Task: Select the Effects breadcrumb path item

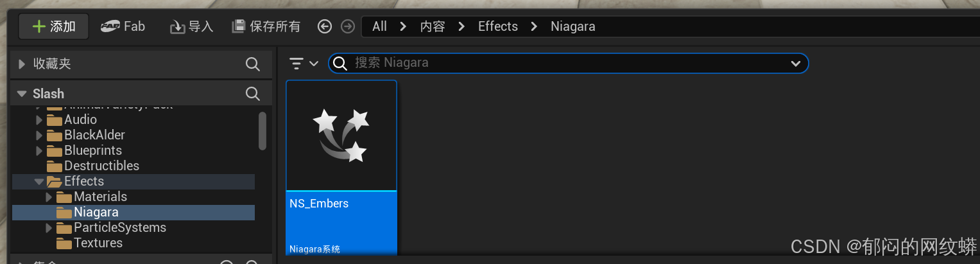Action: pos(498,26)
